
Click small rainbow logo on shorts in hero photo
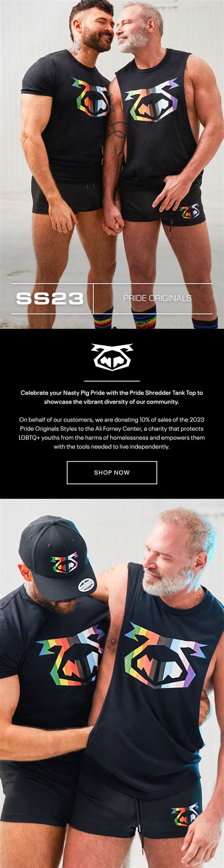190,210
